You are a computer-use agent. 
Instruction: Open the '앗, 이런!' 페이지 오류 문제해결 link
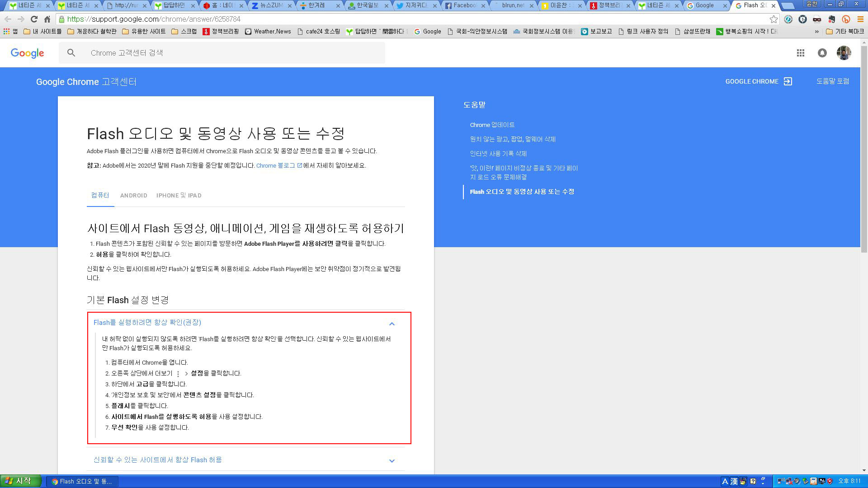click(x=524, y=173)
